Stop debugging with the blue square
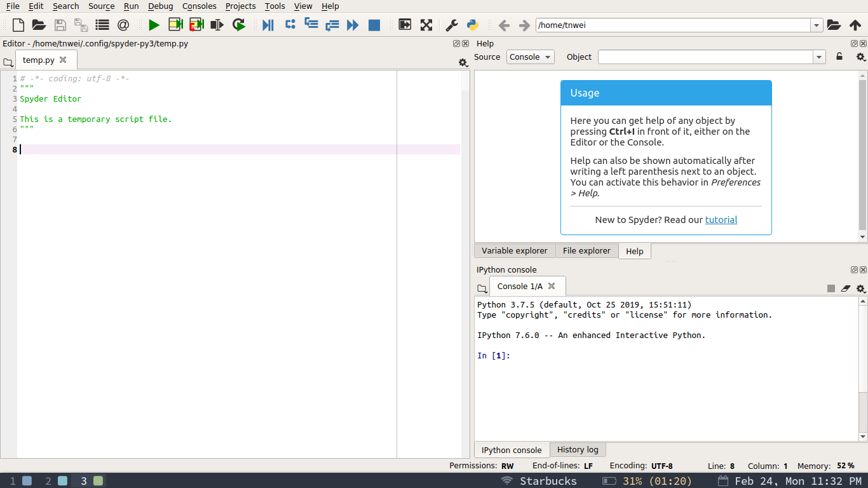 (x=374, y=25)
